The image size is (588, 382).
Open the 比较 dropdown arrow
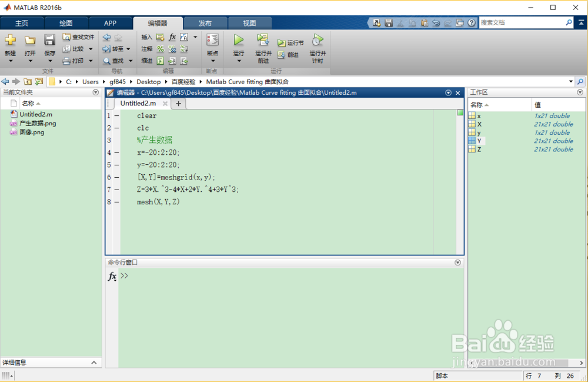pos(91,49)
